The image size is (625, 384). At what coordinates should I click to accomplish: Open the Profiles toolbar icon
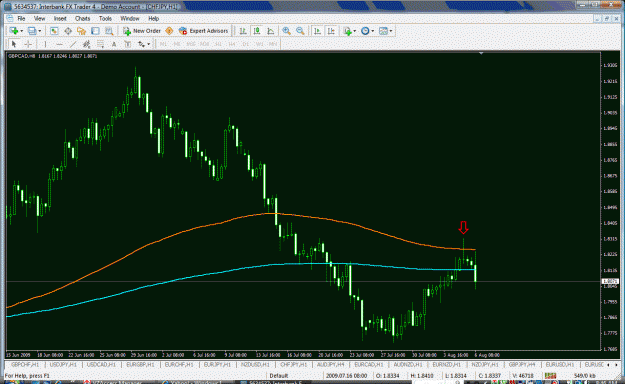(x=32, y=31)
